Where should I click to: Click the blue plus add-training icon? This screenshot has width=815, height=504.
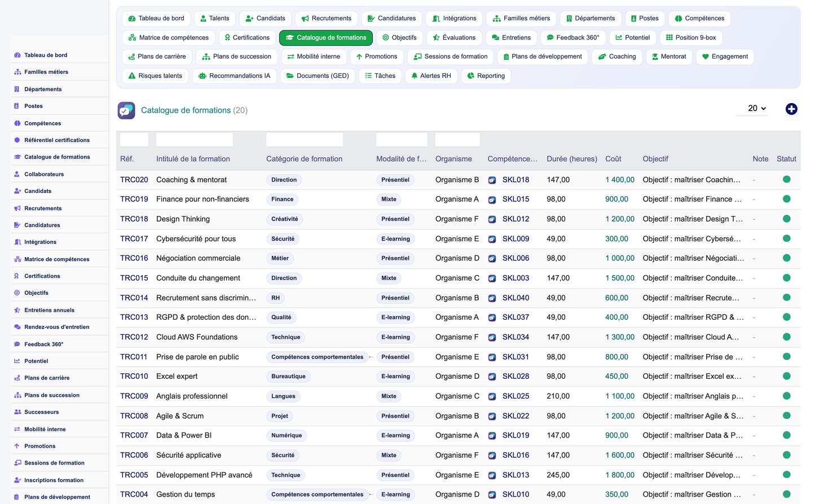pos(791,109)
